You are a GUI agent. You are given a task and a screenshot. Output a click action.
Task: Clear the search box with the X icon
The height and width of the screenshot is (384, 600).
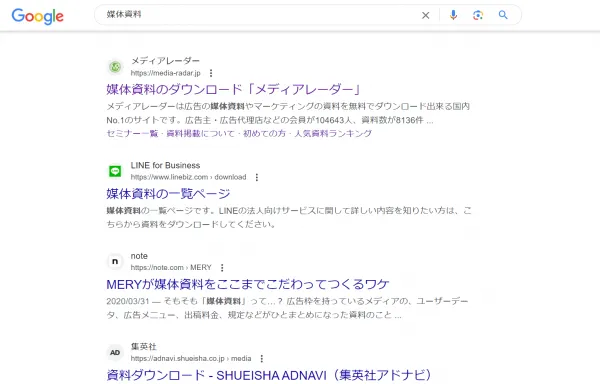click(x=426, y=15)
